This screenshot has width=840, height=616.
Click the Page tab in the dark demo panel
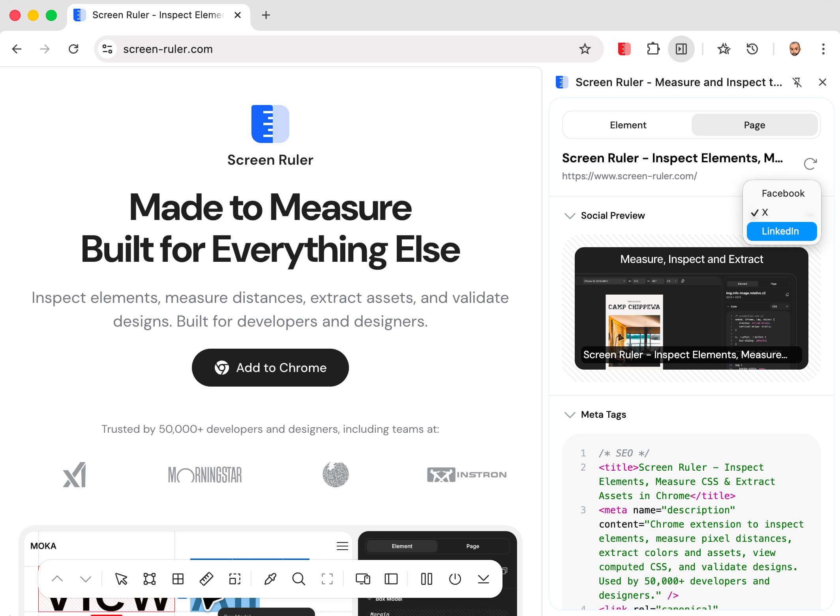[x=472, y=546]
